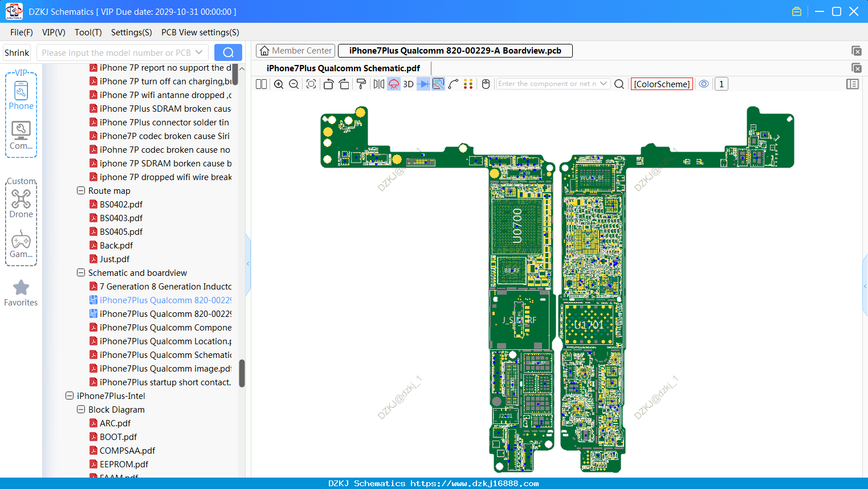Toggle the diode symbol tool

pos(423,84)
